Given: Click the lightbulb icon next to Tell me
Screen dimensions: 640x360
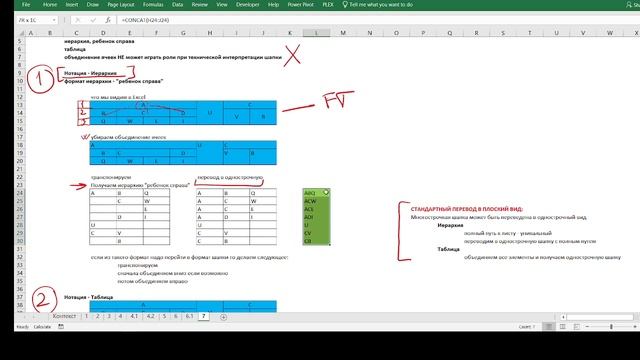Looking at the screenshot, I should point(345,4).
